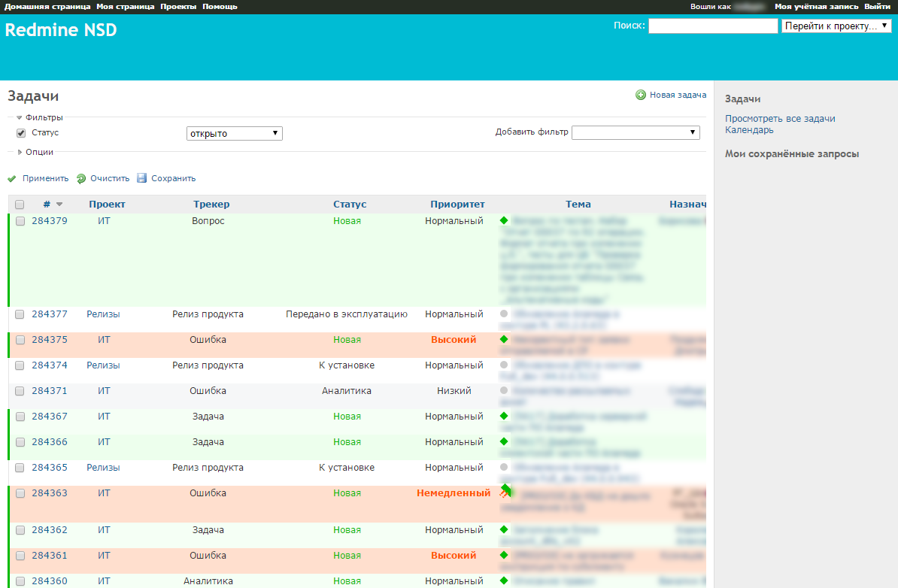Toggle the Status filter checkbox
This screenshot has width=898, height=588.
coord(21,133)
